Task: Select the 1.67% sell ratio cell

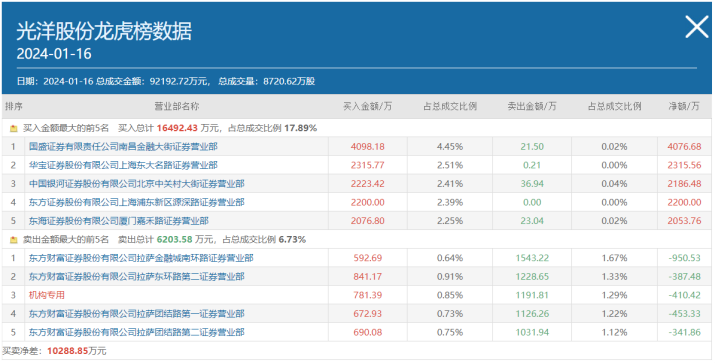Action: [x=614, y=258]
